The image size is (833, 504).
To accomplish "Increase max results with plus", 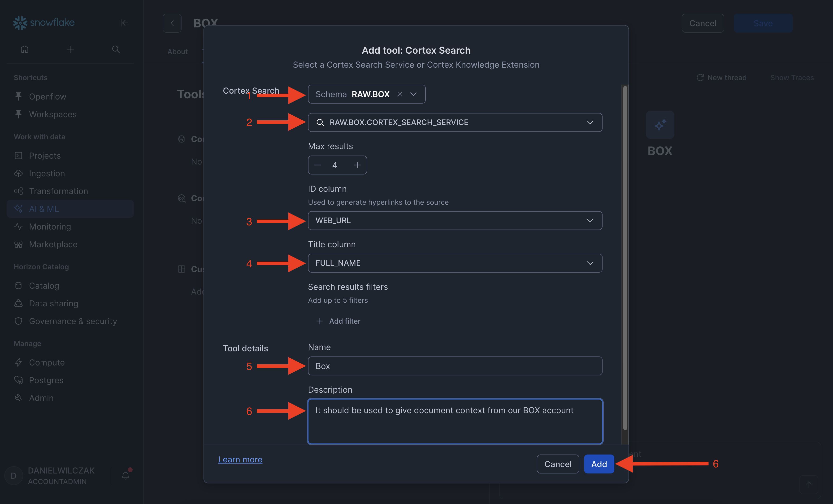I will 357,165.
